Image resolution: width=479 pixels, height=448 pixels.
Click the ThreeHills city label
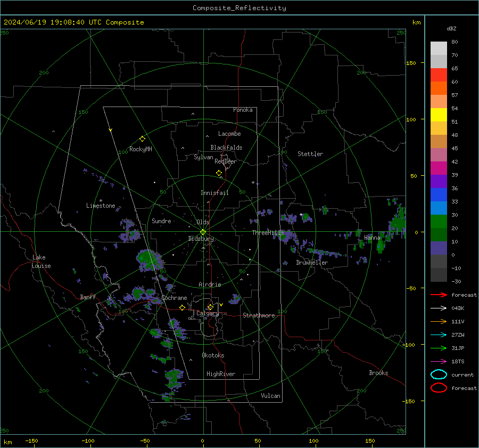point(268,233)
